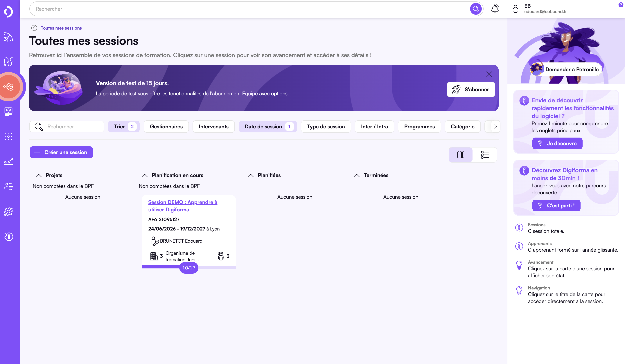Open the dotted grid sidebar icon
Screen dimensions: 625x364
8,136
